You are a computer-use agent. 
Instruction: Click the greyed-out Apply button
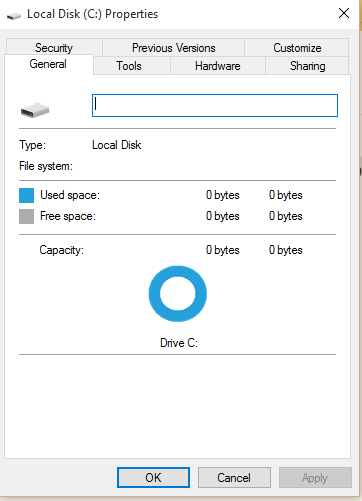point(315,477)
